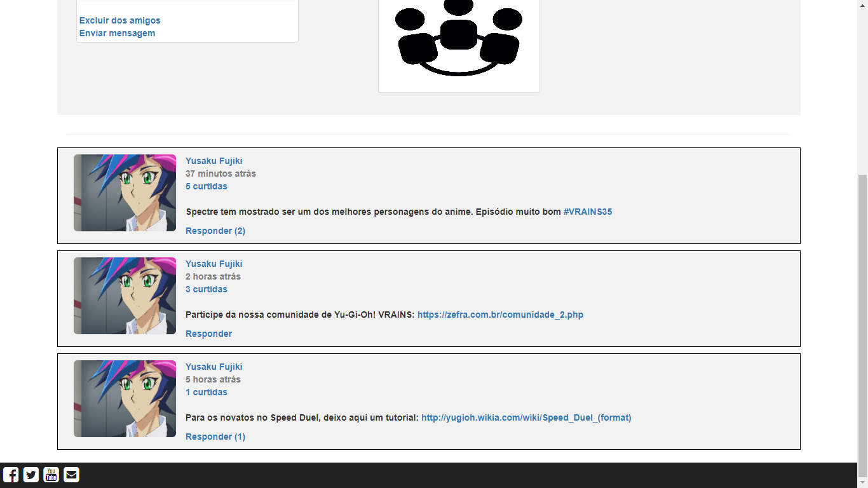Click '2 horas atrás' timestamp
Viewport: 868px width, 488px height.
coord(212,276)
